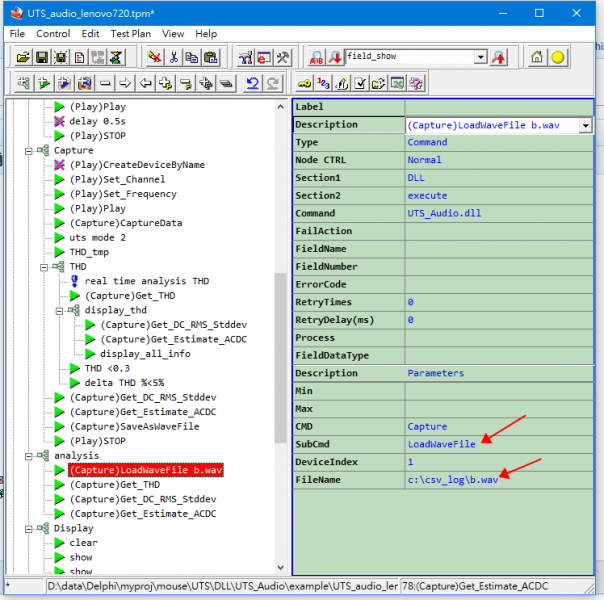Click the hammer and wrench tools icon

[x=283, y=57]
